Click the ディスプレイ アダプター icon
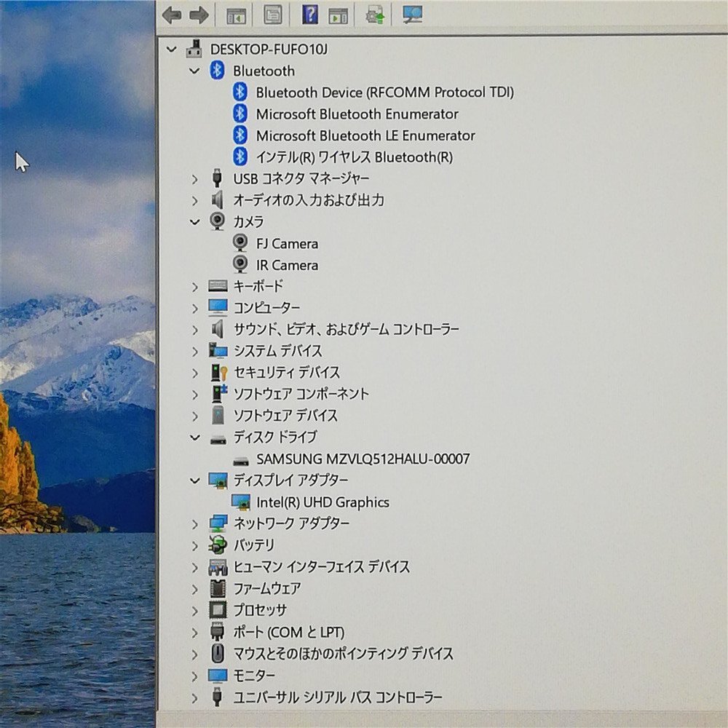Image resolution: width=728 pixels, height=728 pixels. 218,480
